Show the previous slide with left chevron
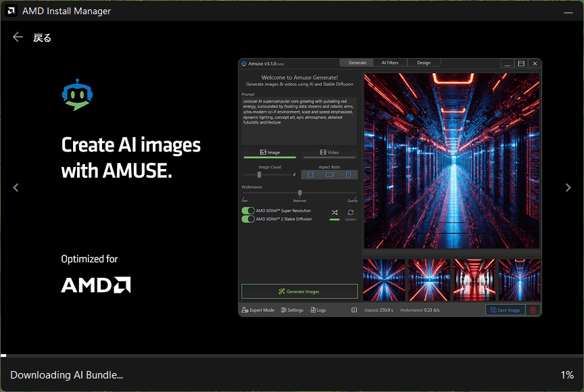Viewport: 584px width, 392px height. click(x=16, y=188)
